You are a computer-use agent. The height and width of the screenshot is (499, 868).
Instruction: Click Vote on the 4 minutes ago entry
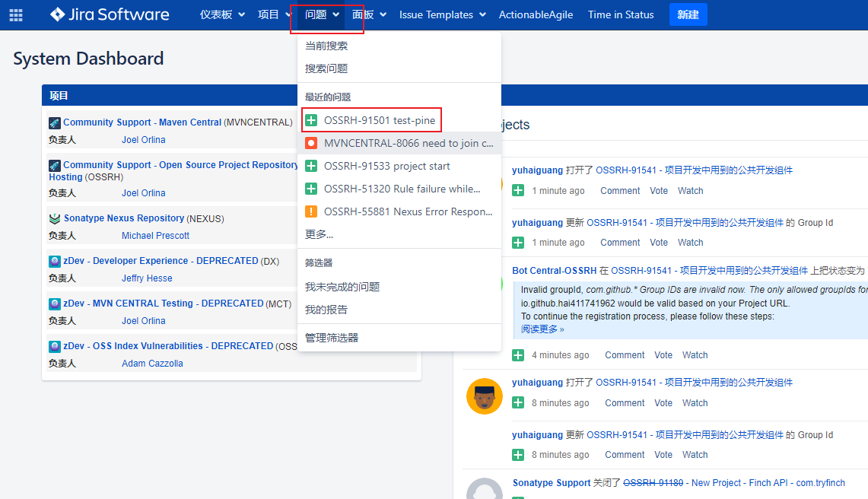click(663, 355)
